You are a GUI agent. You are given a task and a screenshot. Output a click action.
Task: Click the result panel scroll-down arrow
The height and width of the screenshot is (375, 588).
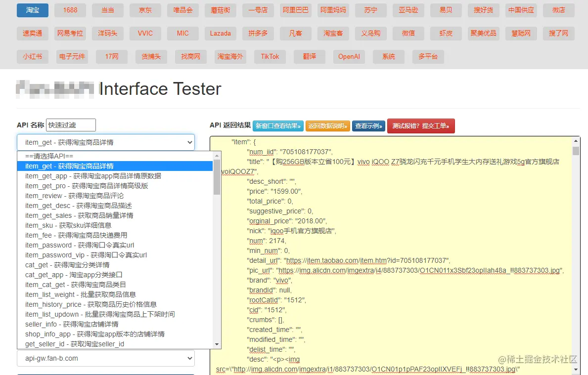pos(576,370)
